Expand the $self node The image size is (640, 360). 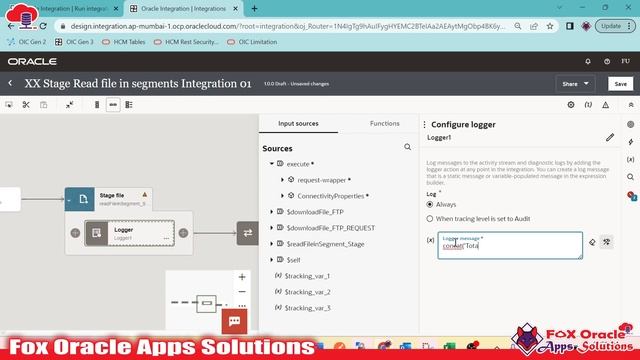click(271, 260)
